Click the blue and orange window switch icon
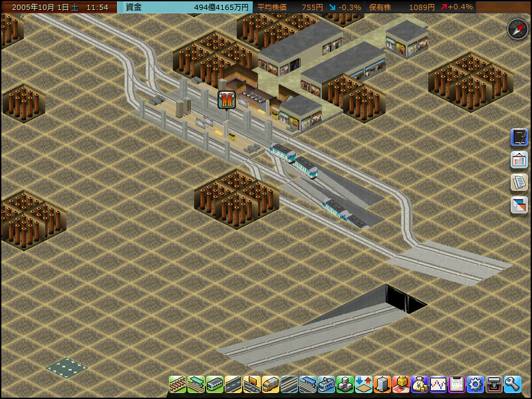532x399 pixels. [x=519, y=205]
